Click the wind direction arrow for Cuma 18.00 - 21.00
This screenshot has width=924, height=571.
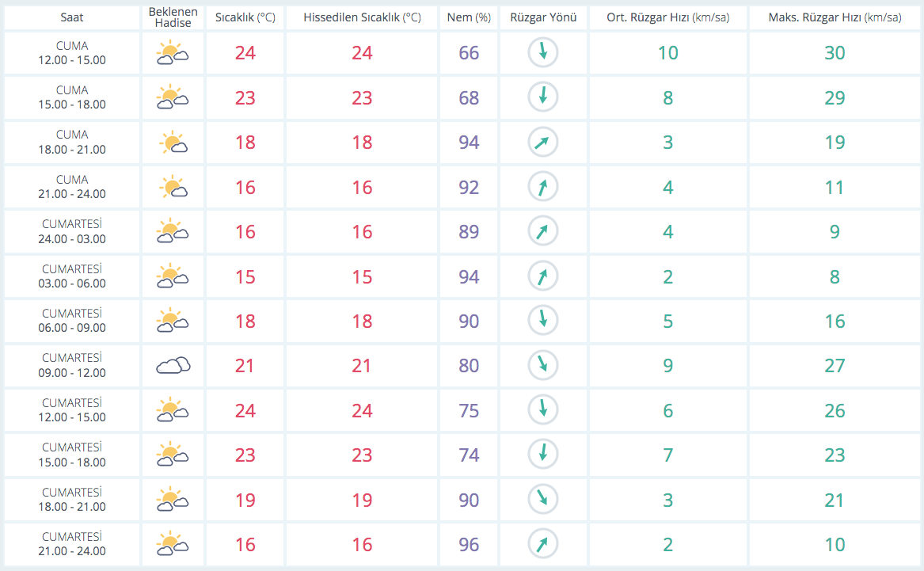pyautogui.click(x=543, y=143)
